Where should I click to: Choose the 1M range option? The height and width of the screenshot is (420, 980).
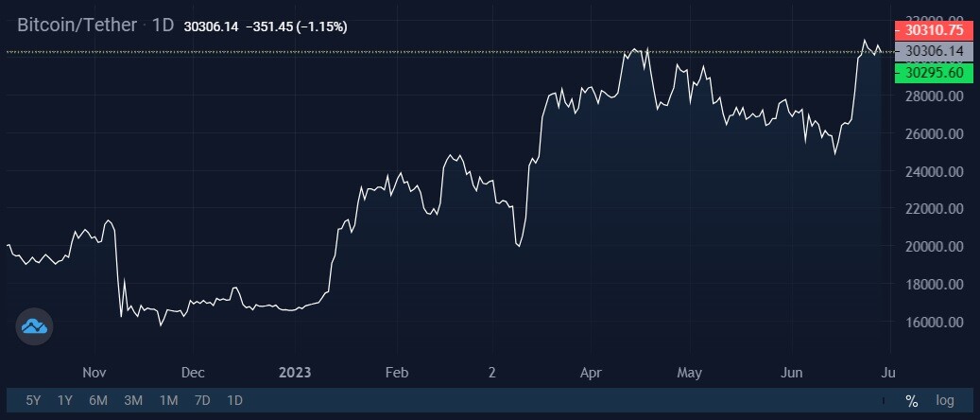point(169,400)
